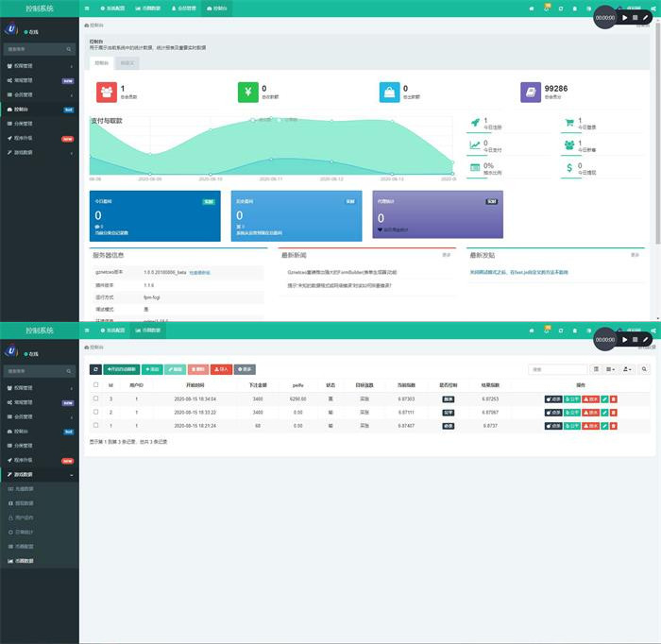Open first headline in latest news panel
This screenshot has width=661, height=644.
tap(342, 272)
